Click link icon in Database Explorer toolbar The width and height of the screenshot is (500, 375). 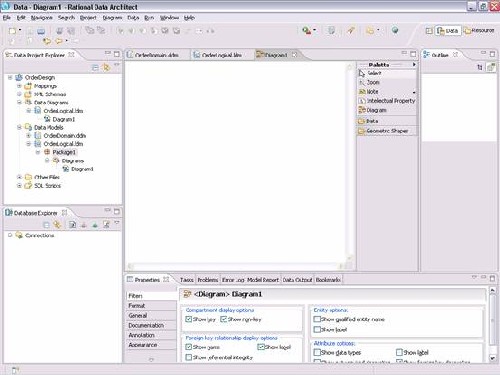click(x=57, y=225)
